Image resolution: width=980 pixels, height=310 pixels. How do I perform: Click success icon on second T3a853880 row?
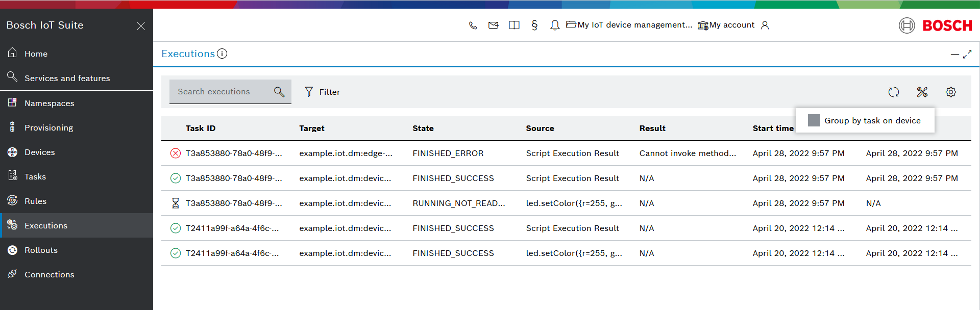[176, 178]
